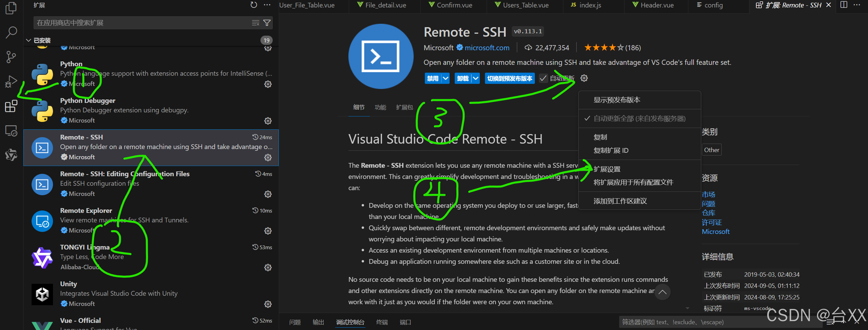
Task: Open the Confirm.vue editor tab
Action: pos(454,5)
